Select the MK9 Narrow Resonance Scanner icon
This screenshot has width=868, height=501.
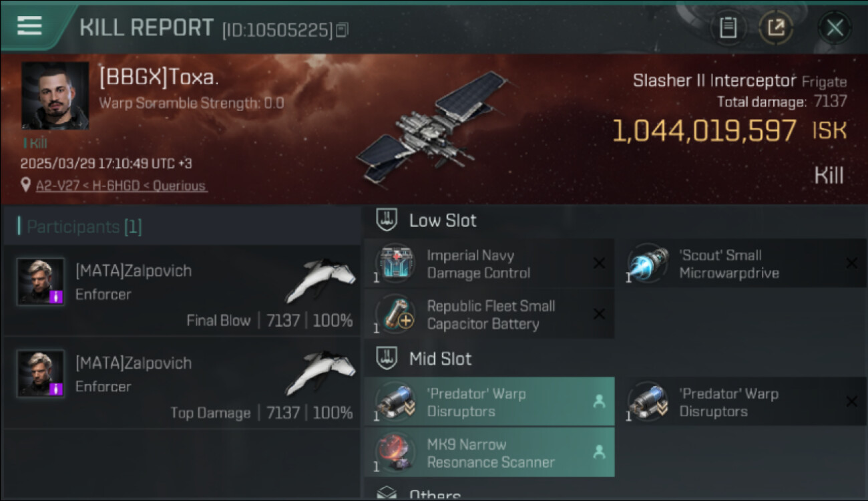coord(395,453)
